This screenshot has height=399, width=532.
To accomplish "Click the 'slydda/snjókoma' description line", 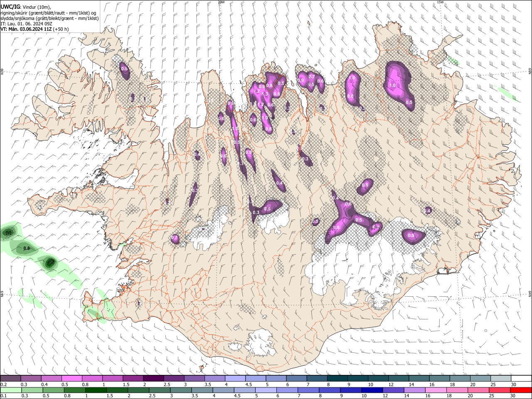I will pos(49,18).
